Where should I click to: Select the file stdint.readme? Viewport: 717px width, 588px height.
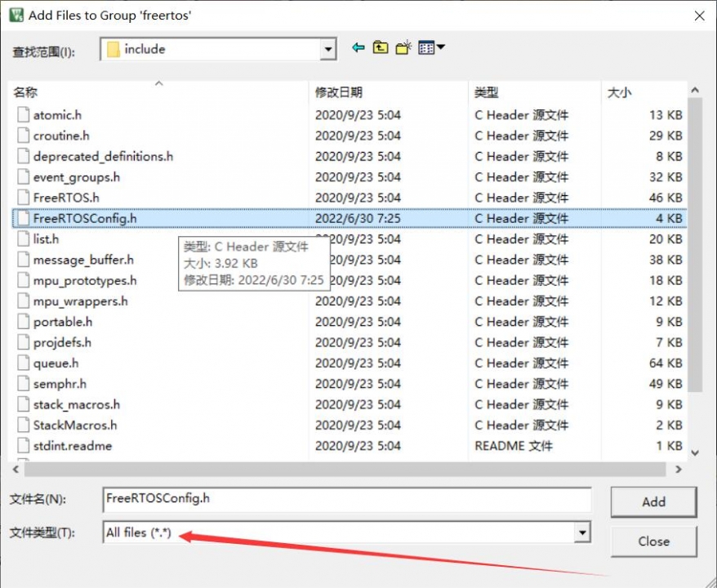point(72,446)
